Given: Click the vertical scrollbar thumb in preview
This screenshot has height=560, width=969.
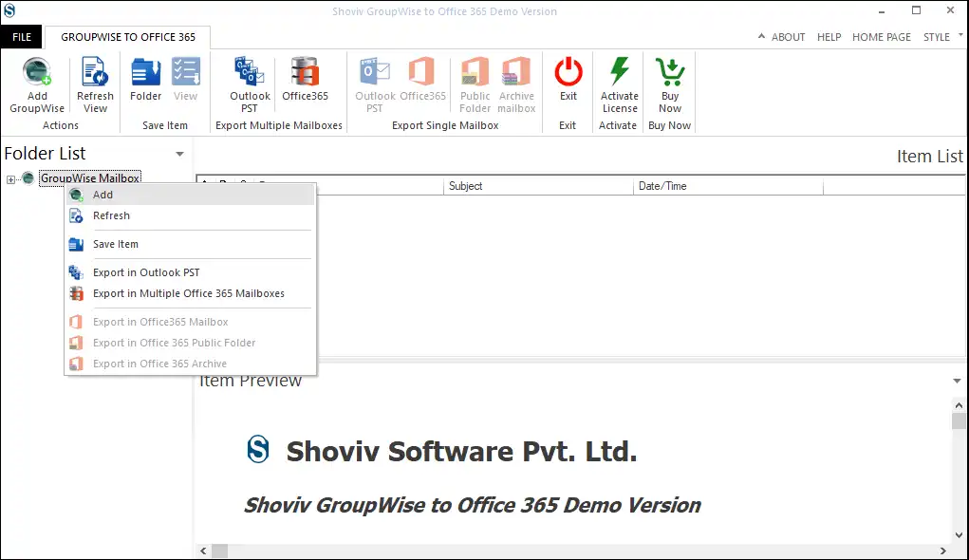Looking at the screenshot, I should 959,420.
